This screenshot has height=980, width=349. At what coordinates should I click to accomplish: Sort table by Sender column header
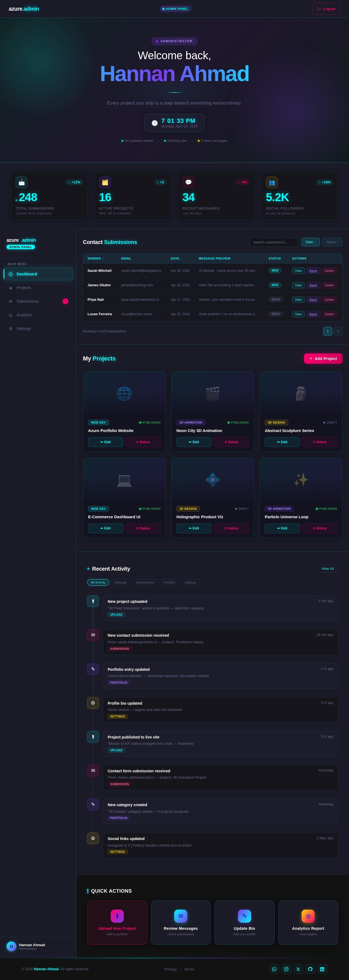95,259
